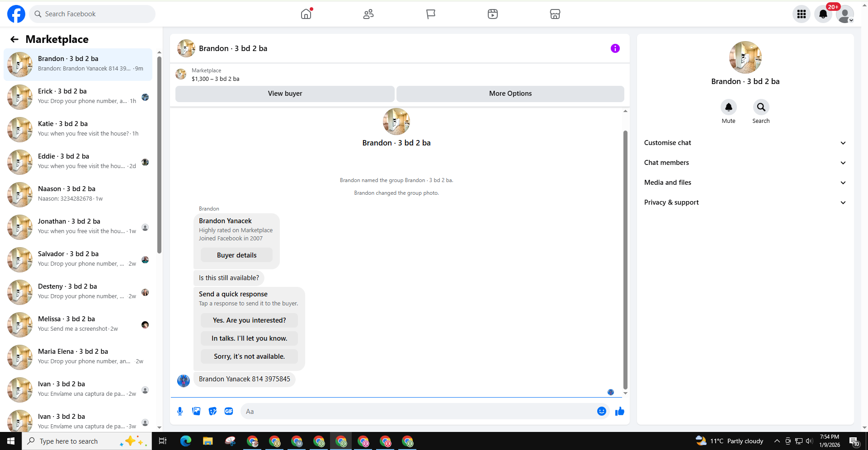Open the Eddie · 3 bd 2 ba conversation
The width and height of the screenshot is (868, 450).
(78, 162)
